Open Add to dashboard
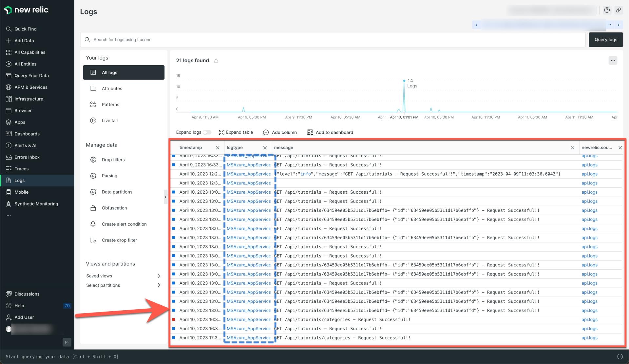This screenshot has height=364, width=629. click(330, 132)
